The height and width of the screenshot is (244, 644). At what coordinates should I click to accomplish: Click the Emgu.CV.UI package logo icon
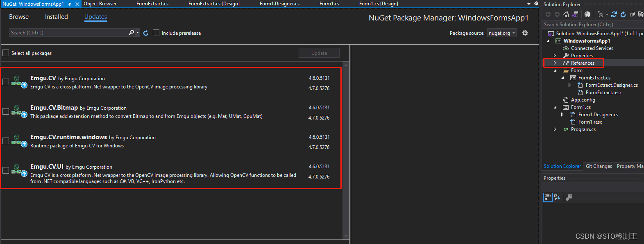pyautogui.click(x=19, y=170)
